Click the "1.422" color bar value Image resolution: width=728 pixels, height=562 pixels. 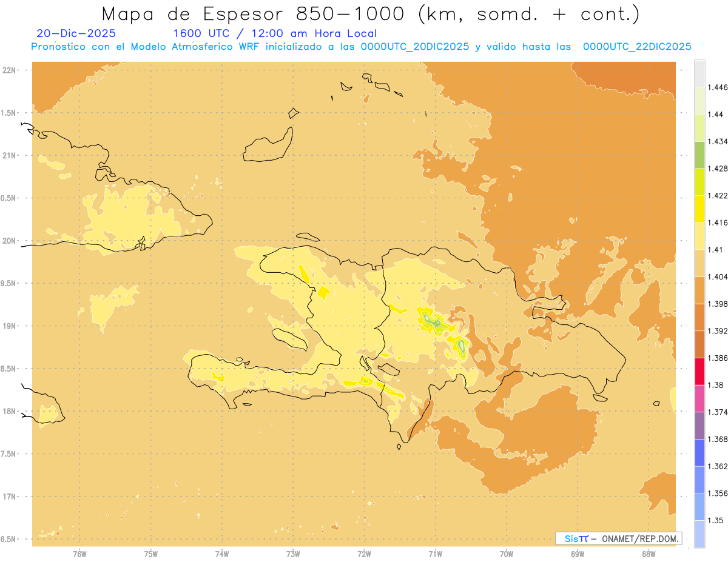click(x=716, y=195)
